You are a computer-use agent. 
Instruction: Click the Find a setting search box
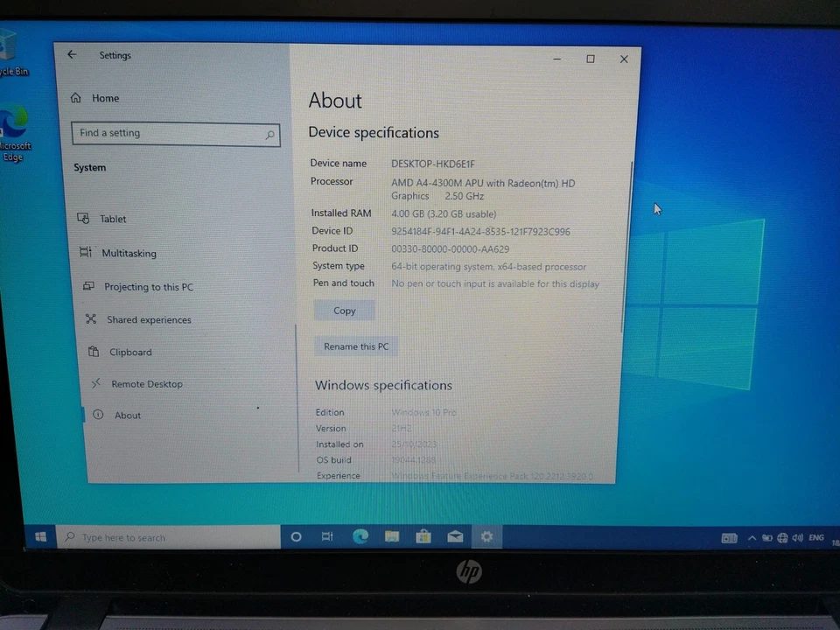[x=157, y=132]
